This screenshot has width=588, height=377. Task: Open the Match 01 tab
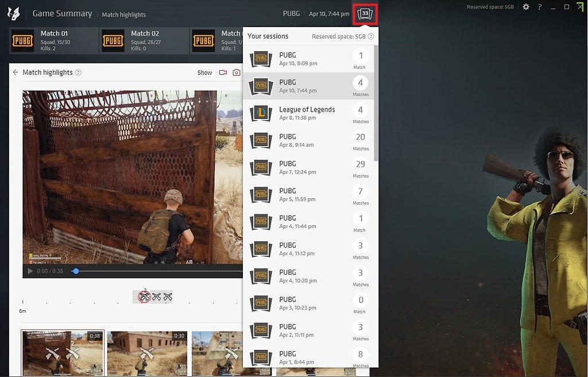53,41
